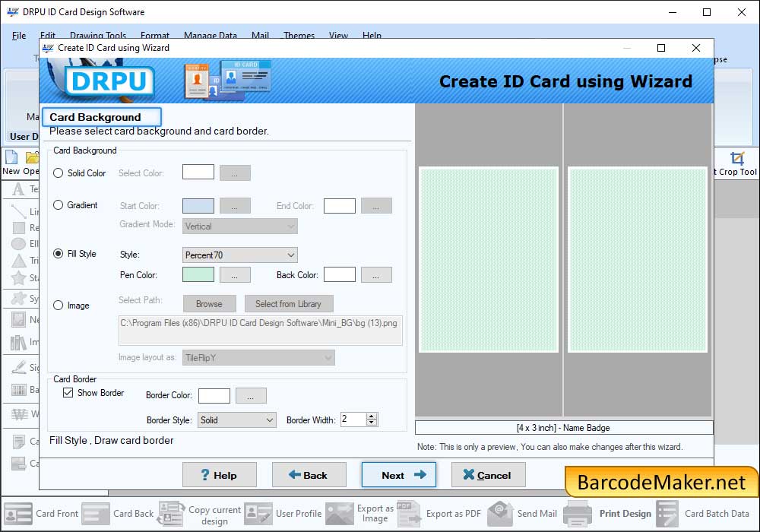
Task: Maximize the Create ID Card wizard window
Action: (x=660, y=47)
